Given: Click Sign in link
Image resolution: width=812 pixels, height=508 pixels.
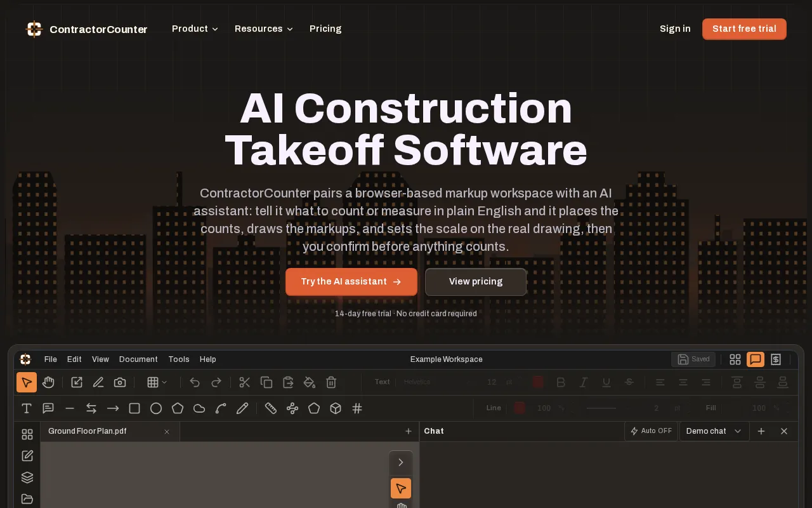Looking at the screenshot, I should pos(675,29).
